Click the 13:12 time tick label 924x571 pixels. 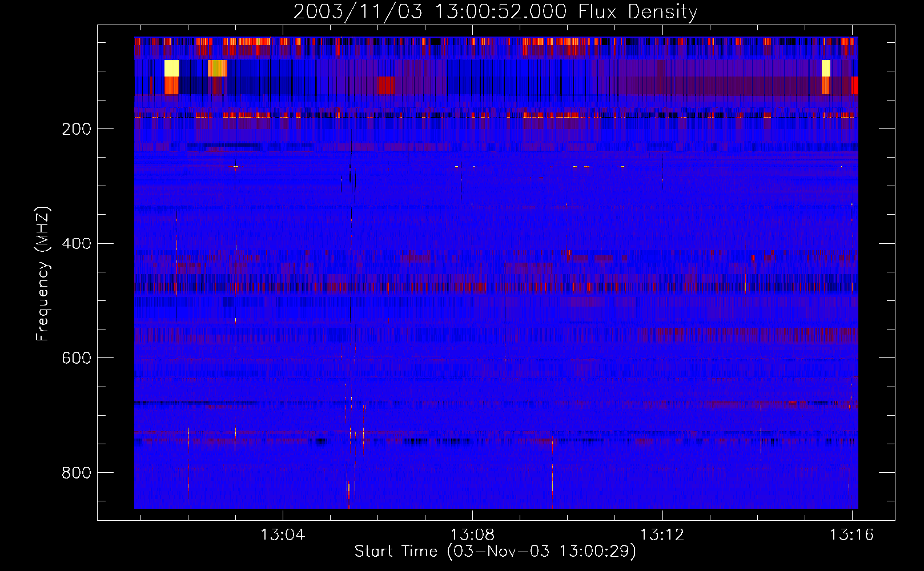[x=662, y=535]
